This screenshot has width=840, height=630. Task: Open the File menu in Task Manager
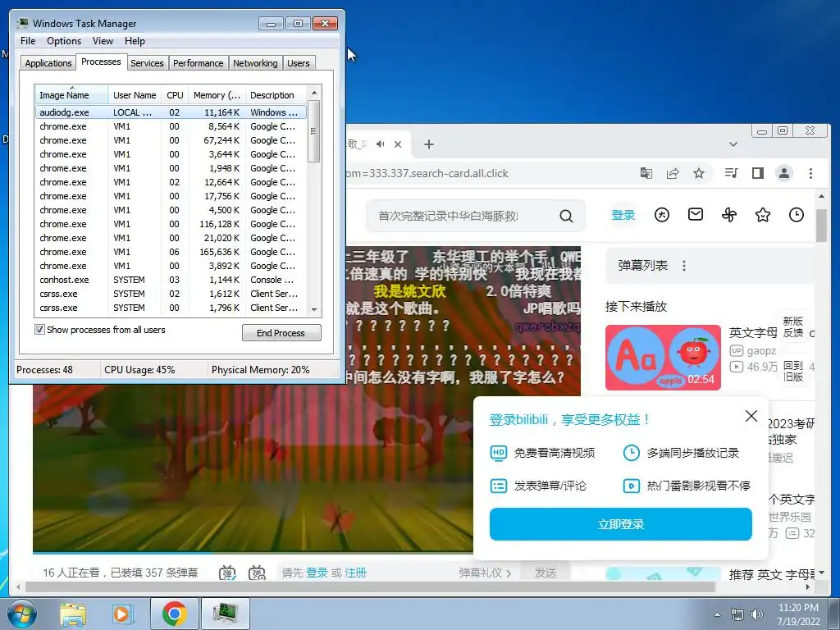click(28, 41)
